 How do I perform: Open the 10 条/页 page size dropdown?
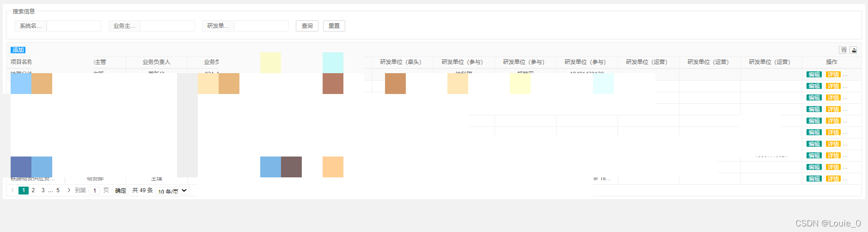tap(173, 190)
